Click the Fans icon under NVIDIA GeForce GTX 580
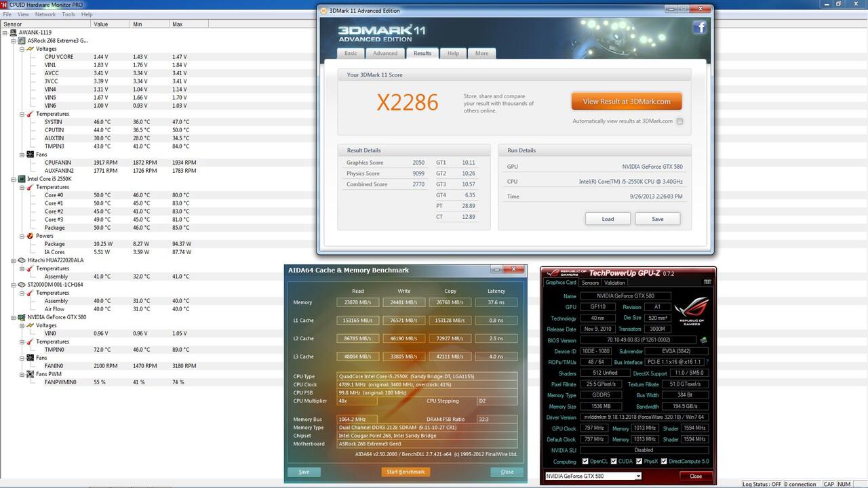Viewport: 868px width, 488px height. pos(30,358)
